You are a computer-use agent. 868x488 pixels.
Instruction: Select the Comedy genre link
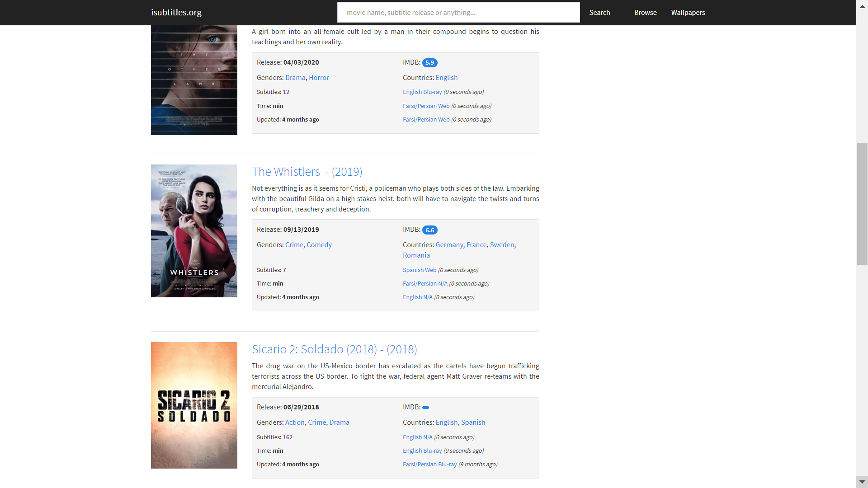(319, 245)
